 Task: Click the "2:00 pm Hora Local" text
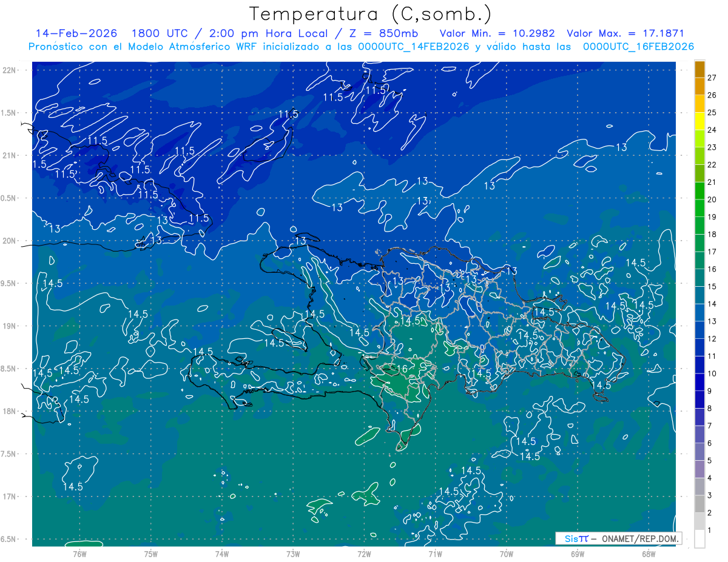tap(268, 33)
